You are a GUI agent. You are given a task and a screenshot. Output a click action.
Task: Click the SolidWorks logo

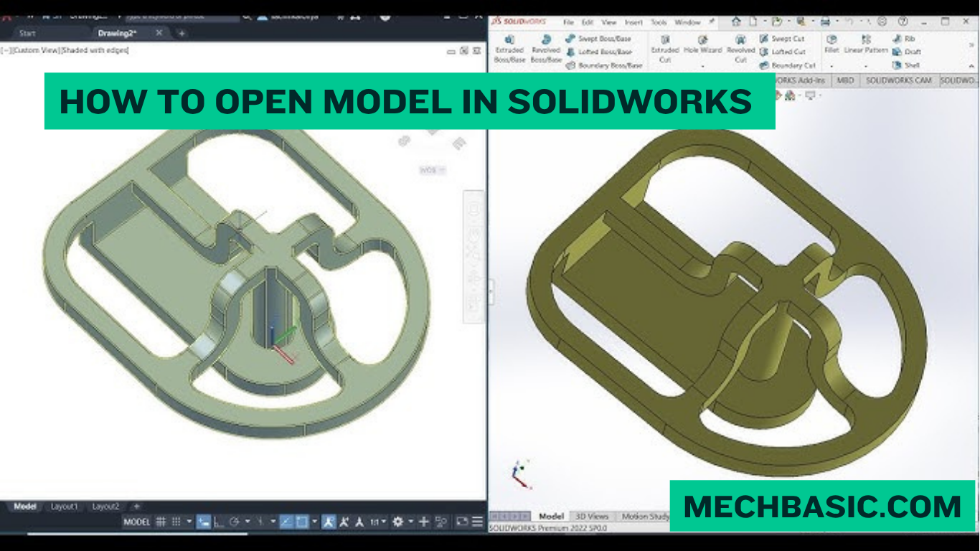click(518, 22)
